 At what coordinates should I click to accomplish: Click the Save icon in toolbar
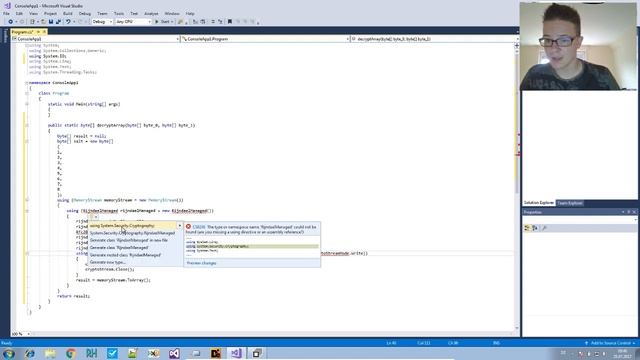pyautogui.click(x=51, y=22)
